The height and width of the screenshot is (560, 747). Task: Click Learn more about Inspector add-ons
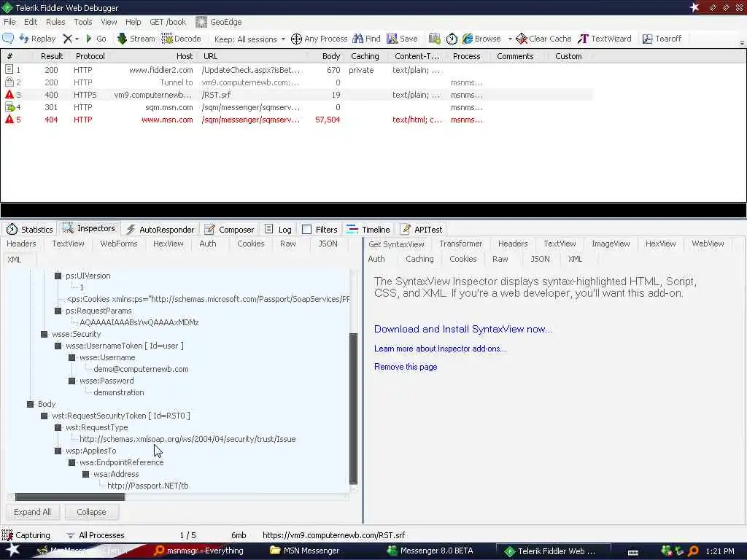pyautogui.click(x=440, y=349)
